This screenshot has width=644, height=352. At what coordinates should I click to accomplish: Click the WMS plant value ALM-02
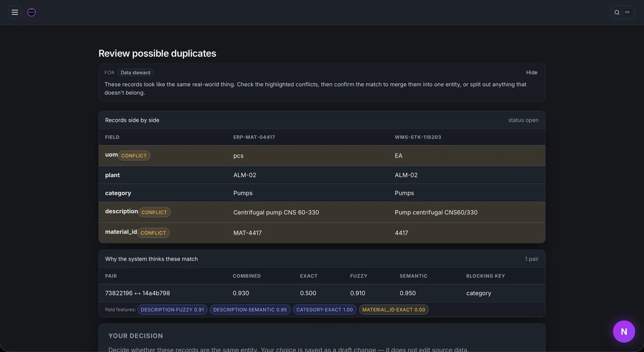(x=406, y=175)
